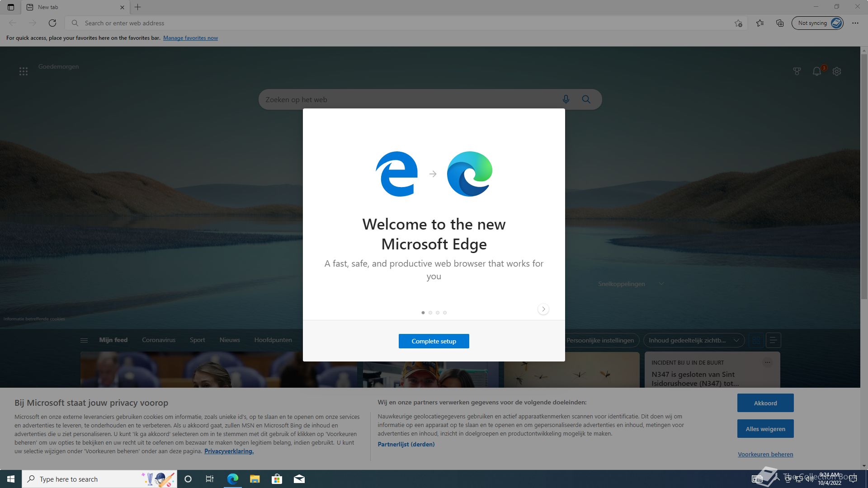Click the web search magnifier icon

point(586,99)
